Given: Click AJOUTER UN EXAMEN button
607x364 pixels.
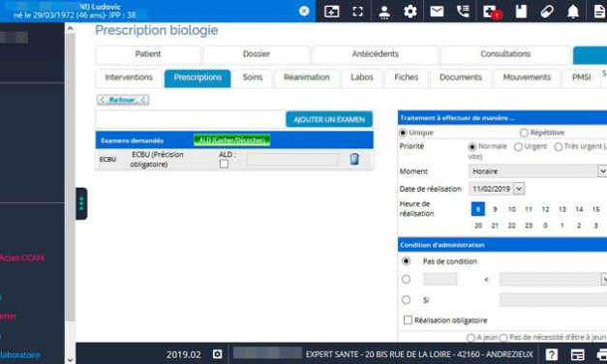Looking at the screenshot, I should tap(329, 120).
